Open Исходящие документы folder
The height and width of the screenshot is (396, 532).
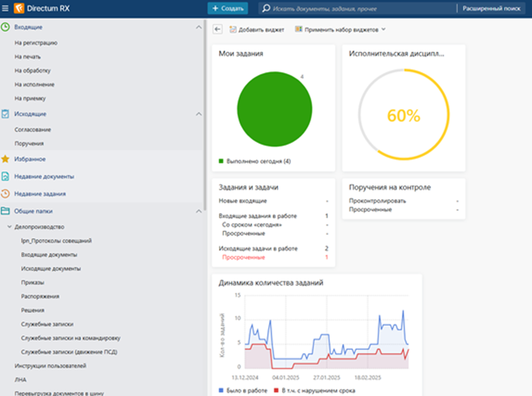tap(51, 268)
